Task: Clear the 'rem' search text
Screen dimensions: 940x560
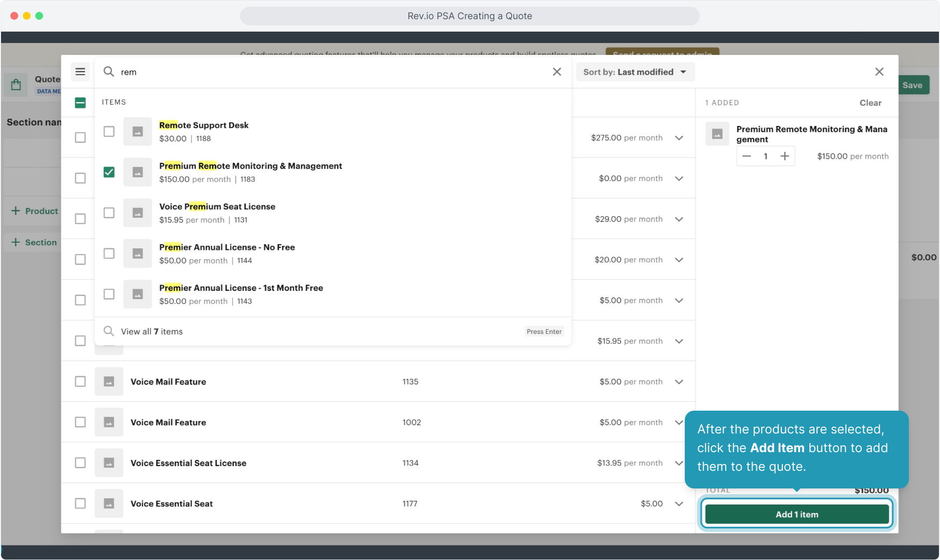Action: (557, 72)
